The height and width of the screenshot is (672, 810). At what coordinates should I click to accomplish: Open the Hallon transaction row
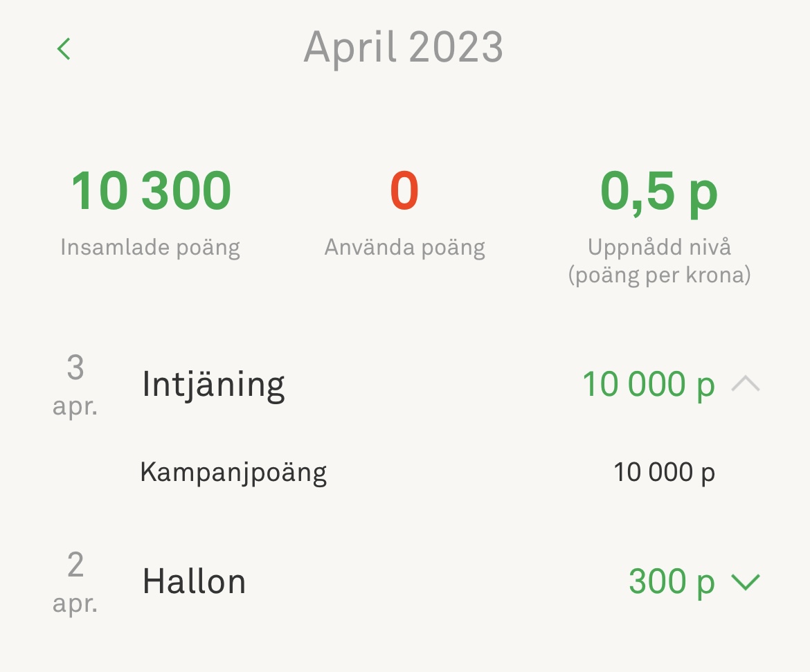(194, 582)
